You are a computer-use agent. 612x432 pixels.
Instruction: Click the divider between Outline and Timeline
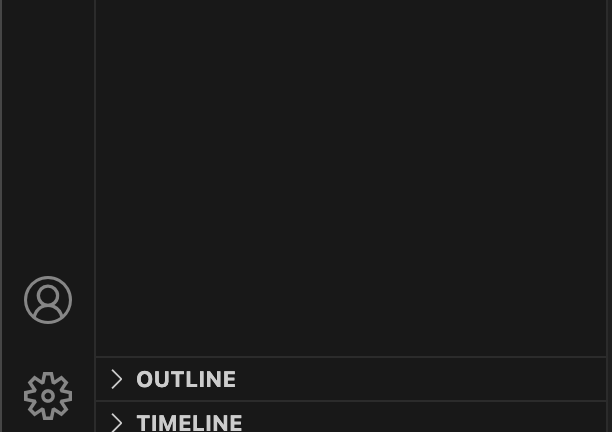click(350, 401)
